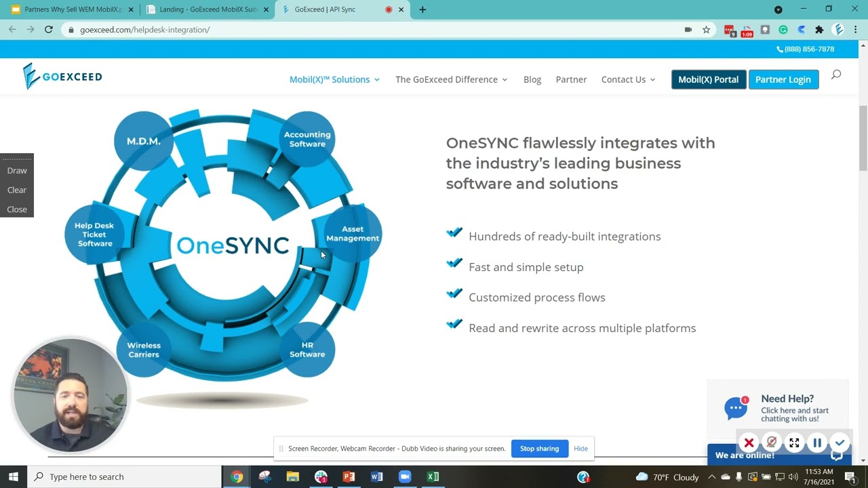Open the Extensions puzzle piece menu

[x=819, y=29]
